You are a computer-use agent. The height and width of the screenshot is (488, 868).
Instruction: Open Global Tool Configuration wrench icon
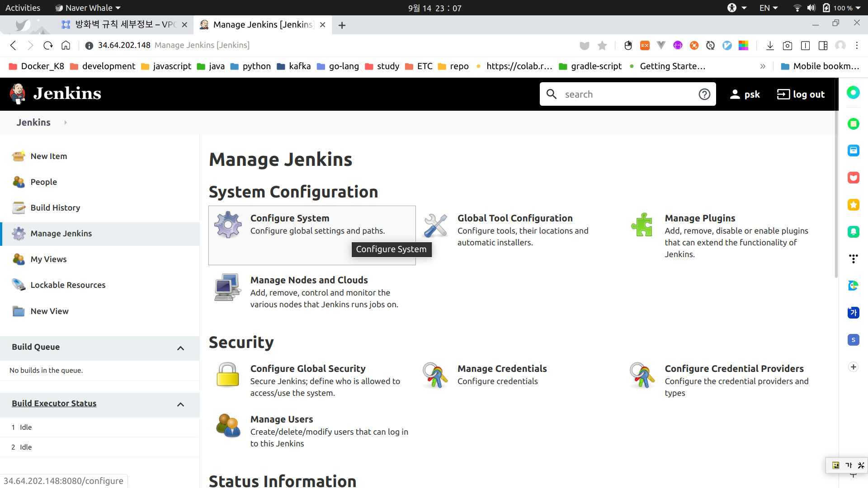[x=435, y=225]
